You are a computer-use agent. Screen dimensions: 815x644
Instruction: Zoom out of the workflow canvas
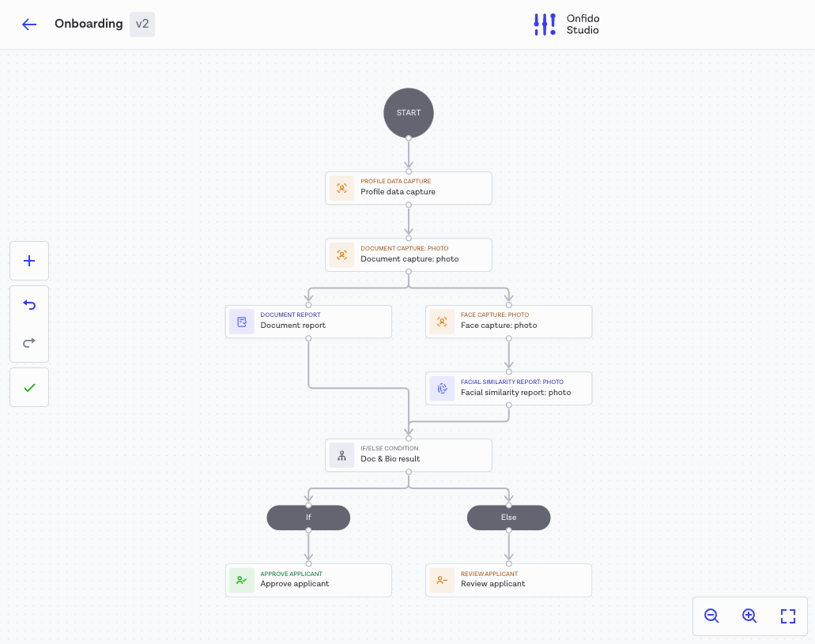(711, 616)
